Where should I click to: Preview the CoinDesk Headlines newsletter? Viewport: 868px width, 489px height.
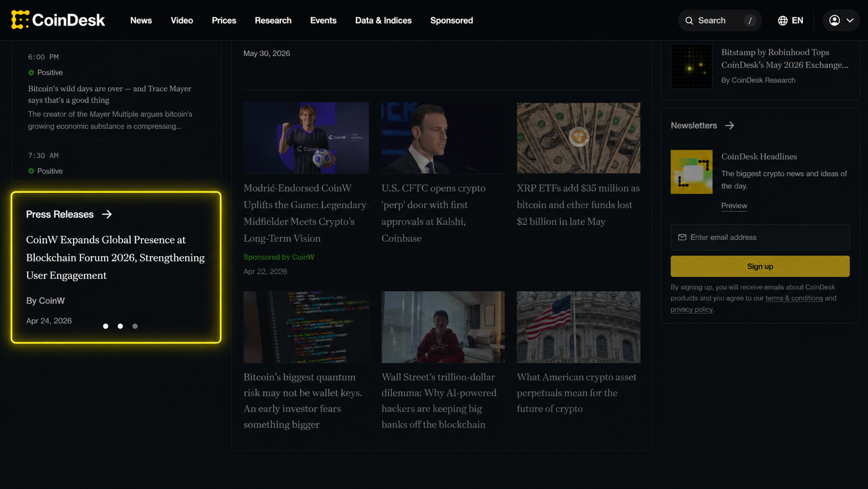pos(734,206)
